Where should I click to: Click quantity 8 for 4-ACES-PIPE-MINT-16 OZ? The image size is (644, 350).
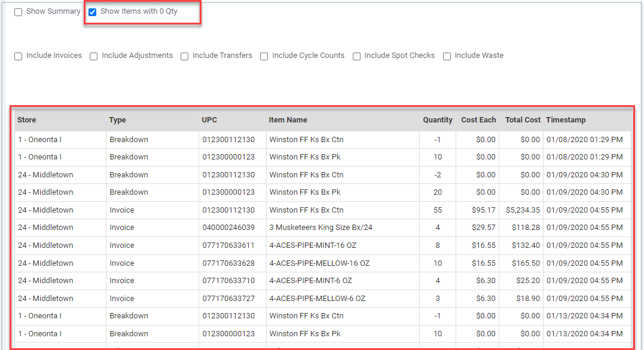point(438,245)
